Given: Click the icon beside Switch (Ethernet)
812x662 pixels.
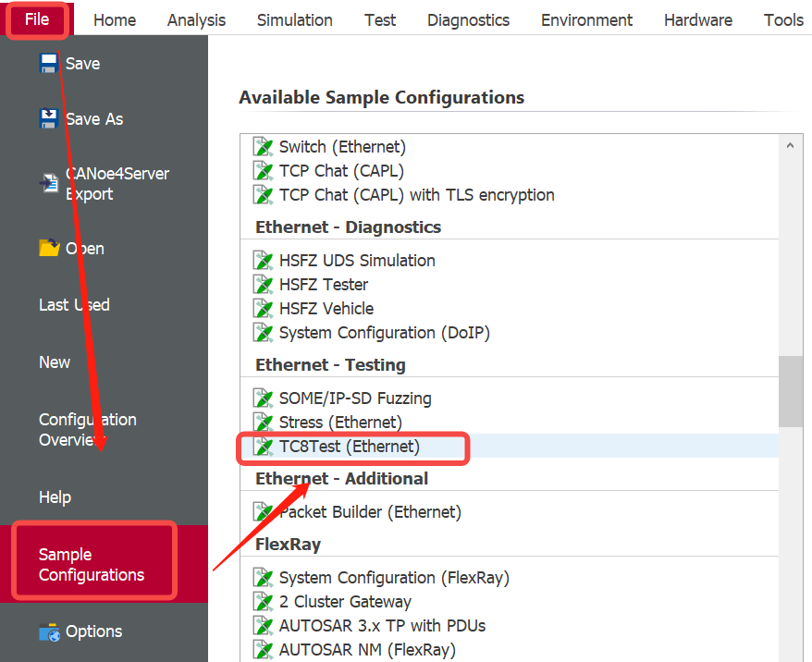Looking at the screenshot, I should 263,146.
